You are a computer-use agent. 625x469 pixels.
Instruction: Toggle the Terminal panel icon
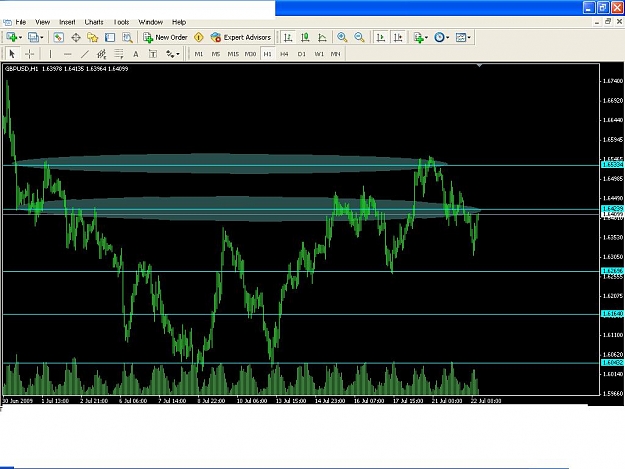point(110,37)
